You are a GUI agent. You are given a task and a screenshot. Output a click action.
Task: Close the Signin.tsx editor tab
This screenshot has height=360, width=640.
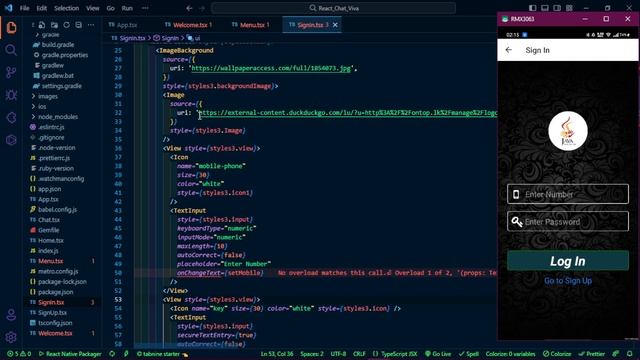[x=335, y=25]
